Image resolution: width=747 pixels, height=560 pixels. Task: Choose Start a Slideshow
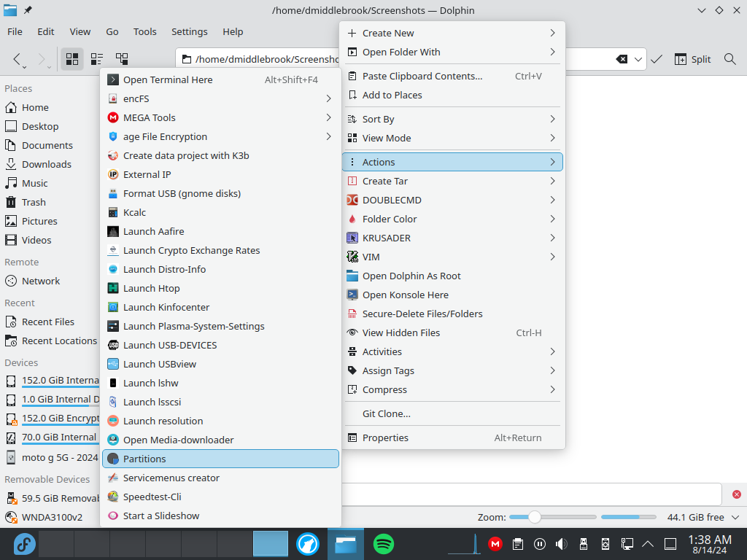220,516
